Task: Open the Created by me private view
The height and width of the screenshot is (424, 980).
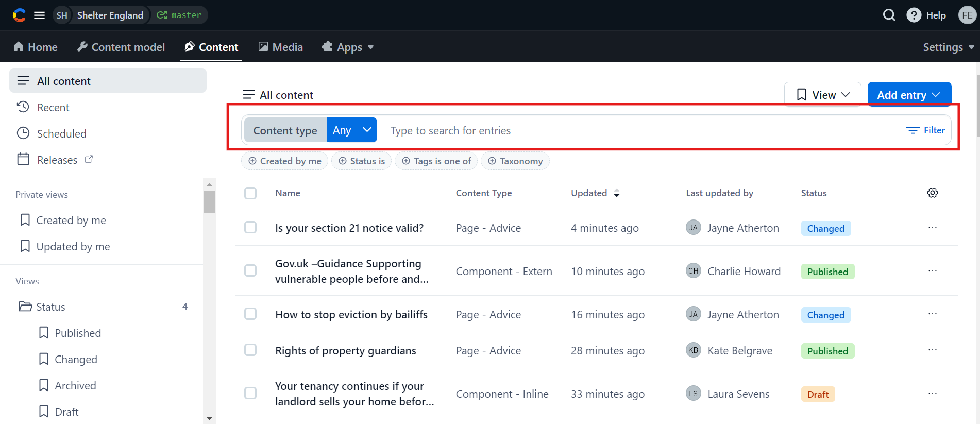Action: pyautogui.click(x=63, y=220)
